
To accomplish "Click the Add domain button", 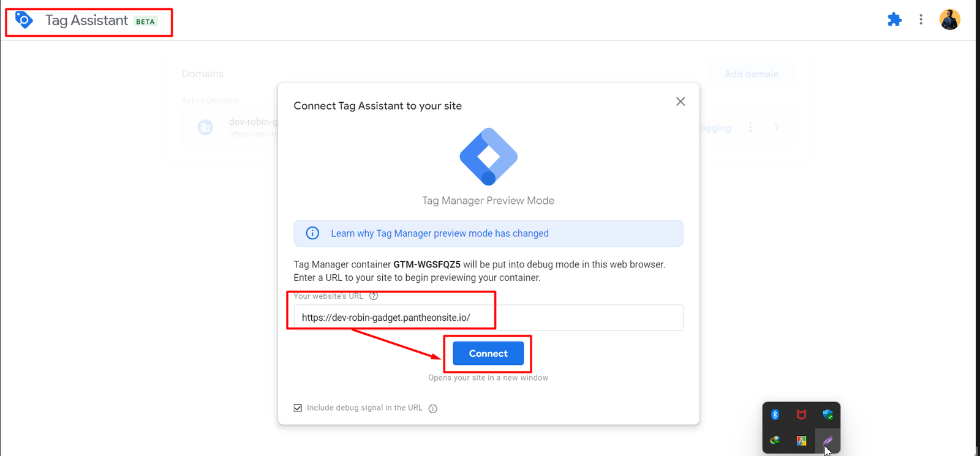I will pos(752,74).
